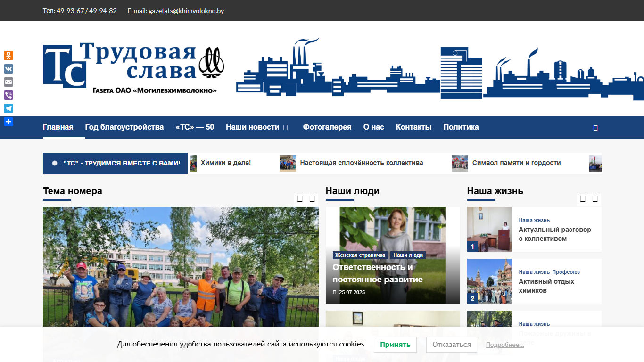Expand Наши новости submenu arrow

click(285, 127)
